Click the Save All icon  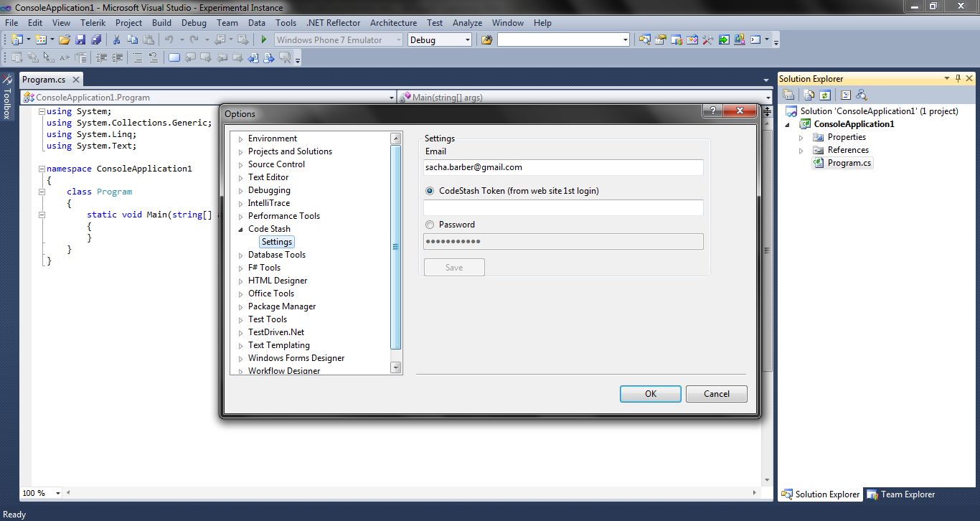(95, 39)
